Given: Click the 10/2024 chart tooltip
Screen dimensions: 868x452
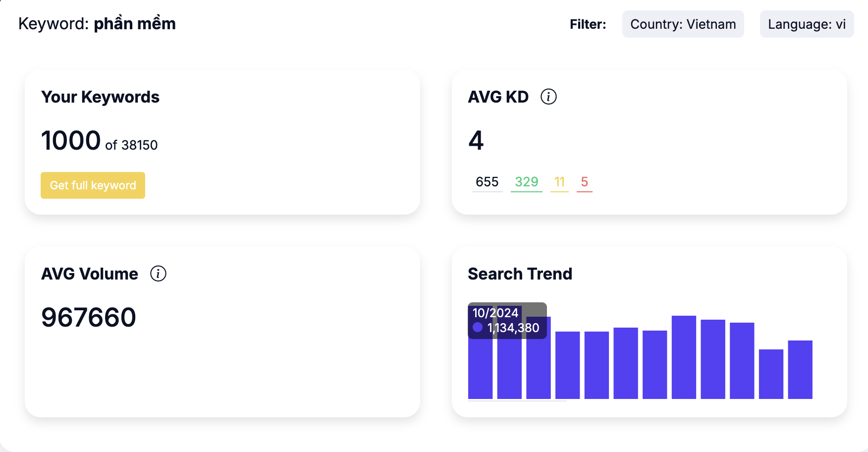Looking at the screenshot, I should pyautogui.click(x=507, y=321).
